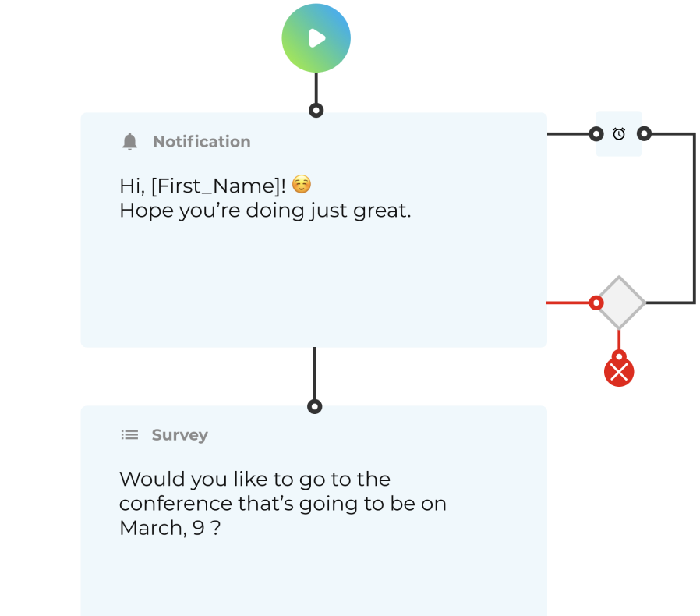
Task: Click the connector dot below the play button
Action: pyautogui.click(x=316, y=110)
